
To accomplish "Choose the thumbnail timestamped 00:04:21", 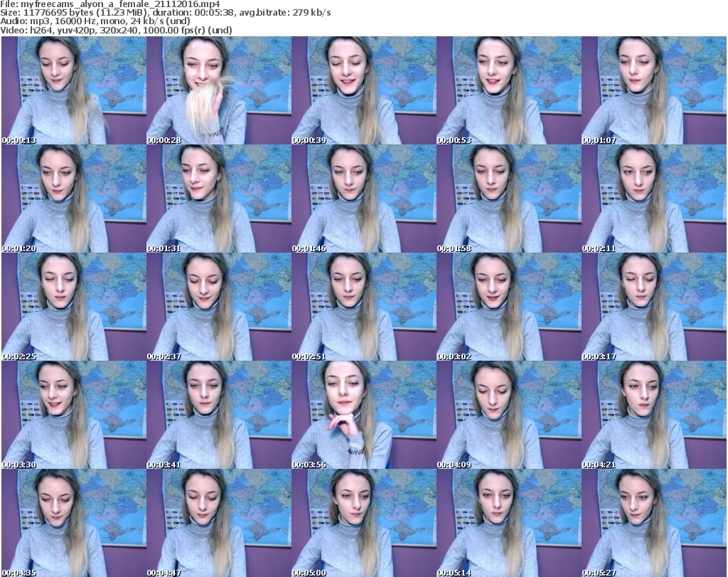I will 654,415.
